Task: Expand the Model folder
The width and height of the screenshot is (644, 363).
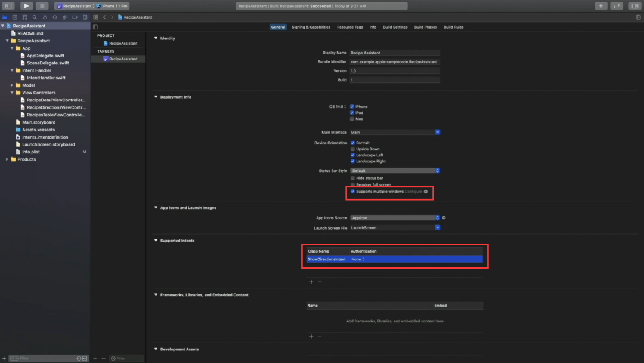Action: pyautogui.click(x=12, y=85)
